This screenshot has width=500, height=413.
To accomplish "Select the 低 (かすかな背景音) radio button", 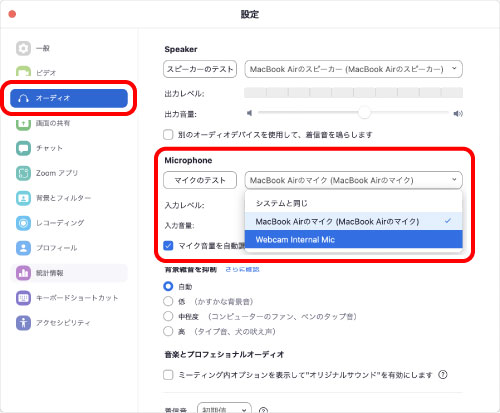I will click(168, 301).
